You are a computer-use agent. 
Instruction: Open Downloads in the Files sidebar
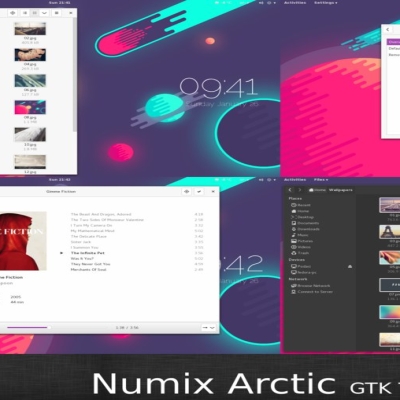[x=305, y=229]
